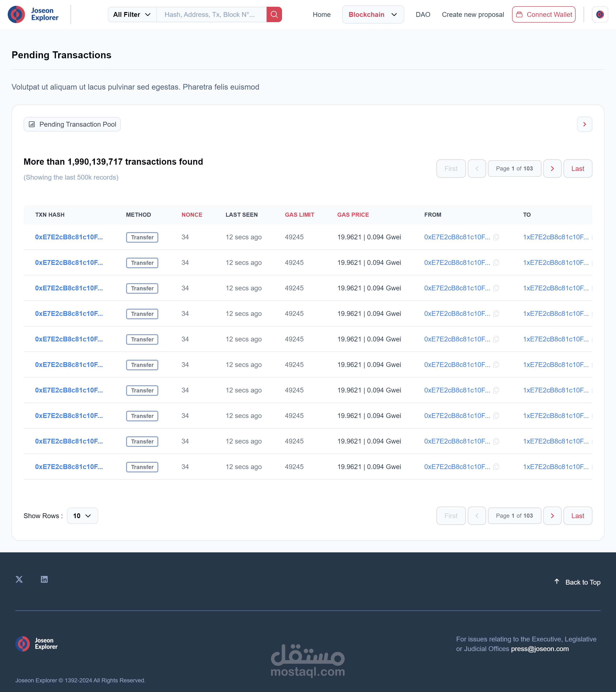This screenshot has height=692, width=616.
Task: Click the Joseon Explorer logo in header
Action: click(x=33, y=14)
